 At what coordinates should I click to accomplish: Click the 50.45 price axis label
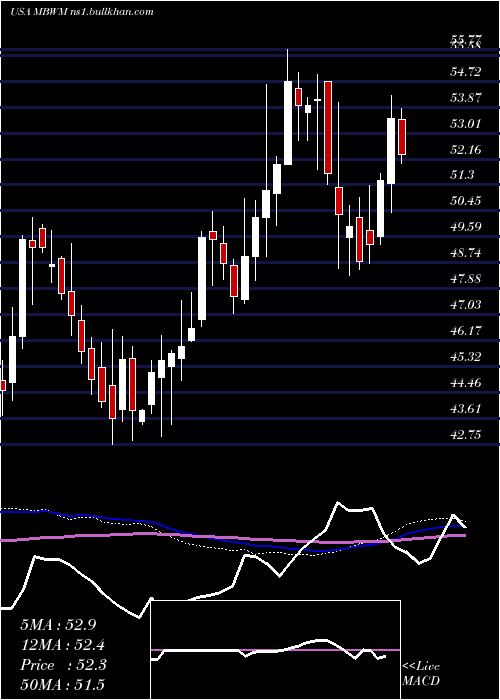point(466,201)
